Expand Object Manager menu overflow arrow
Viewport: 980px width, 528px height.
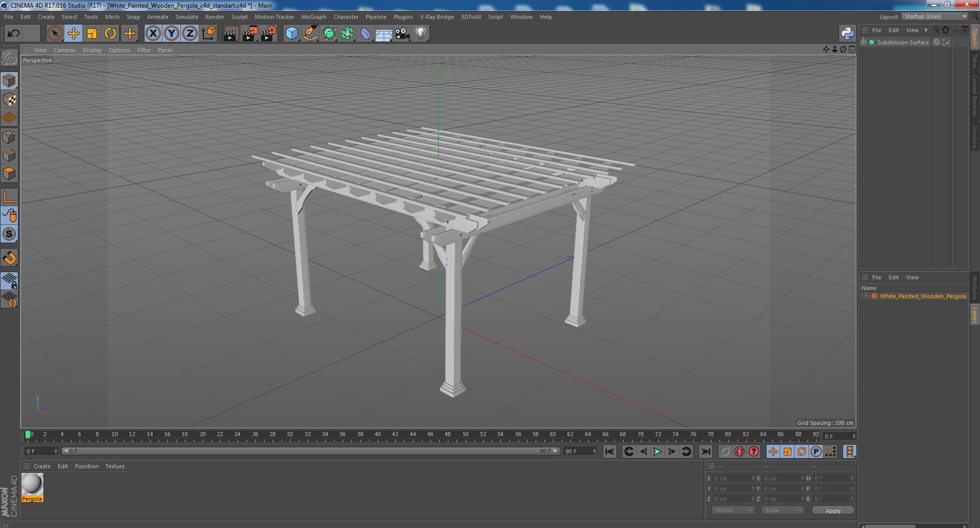click(x=926, y=30)
